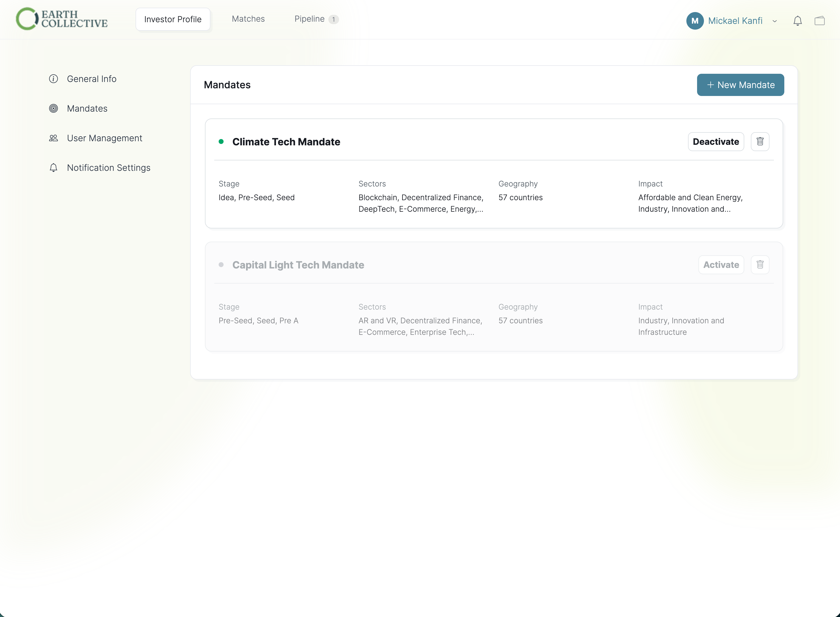Delete the Capital Light Tech Mandate via trash icon

(x=760, y=264)
